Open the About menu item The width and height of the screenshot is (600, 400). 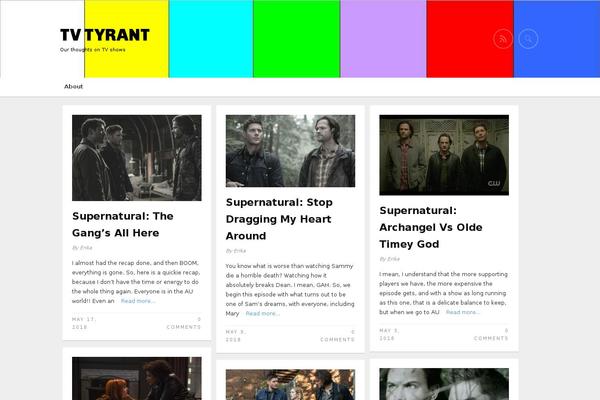73,87
